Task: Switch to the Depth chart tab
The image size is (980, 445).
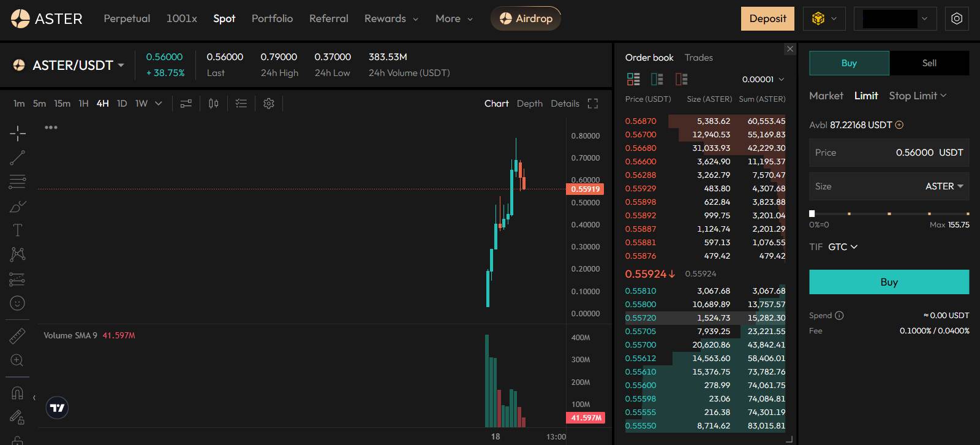Action: coord(530,104)
